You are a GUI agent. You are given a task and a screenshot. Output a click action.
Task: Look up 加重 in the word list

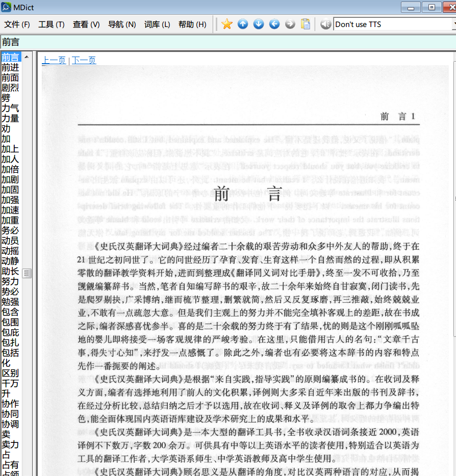click(x=10, y=220)
